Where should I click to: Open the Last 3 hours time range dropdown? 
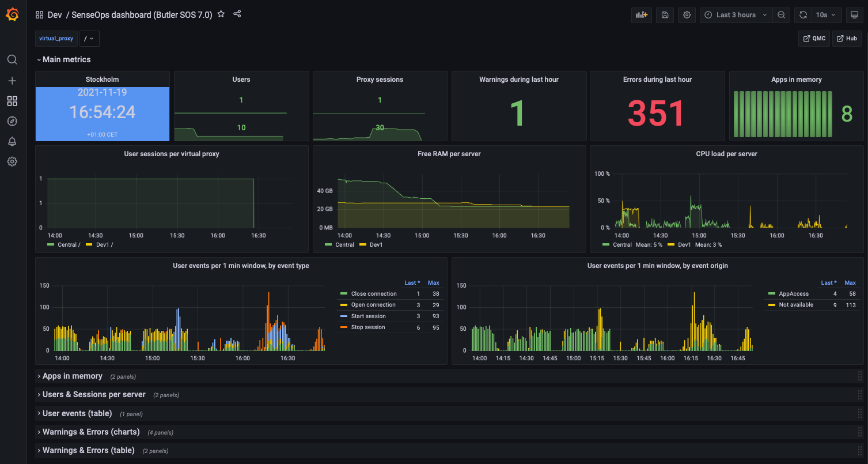click(736, 15)
